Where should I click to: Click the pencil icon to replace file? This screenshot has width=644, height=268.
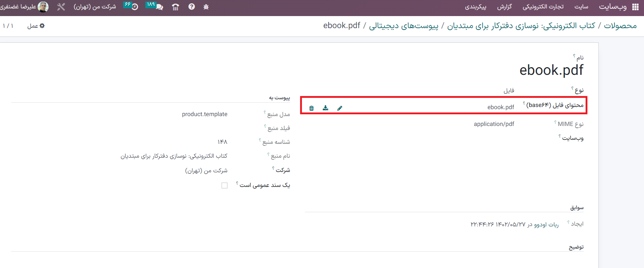tap(340, 108)
